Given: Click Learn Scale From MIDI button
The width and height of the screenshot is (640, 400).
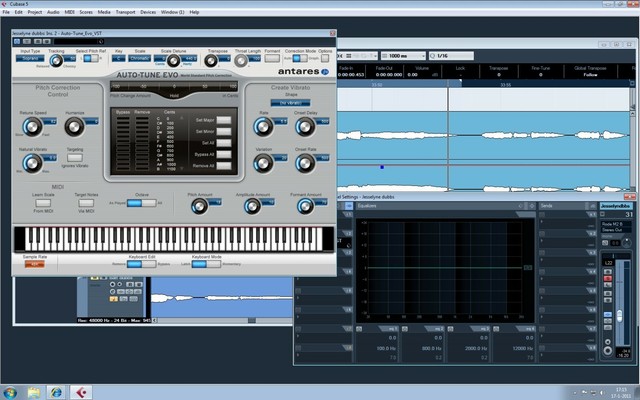Looking at the screenshot, I should [43, 203].
